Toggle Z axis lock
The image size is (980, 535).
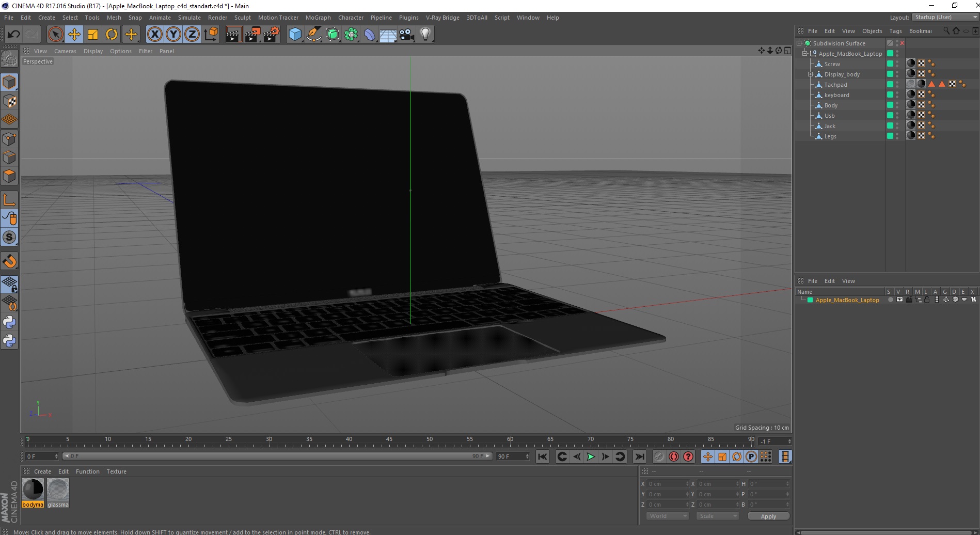[192, 35]
